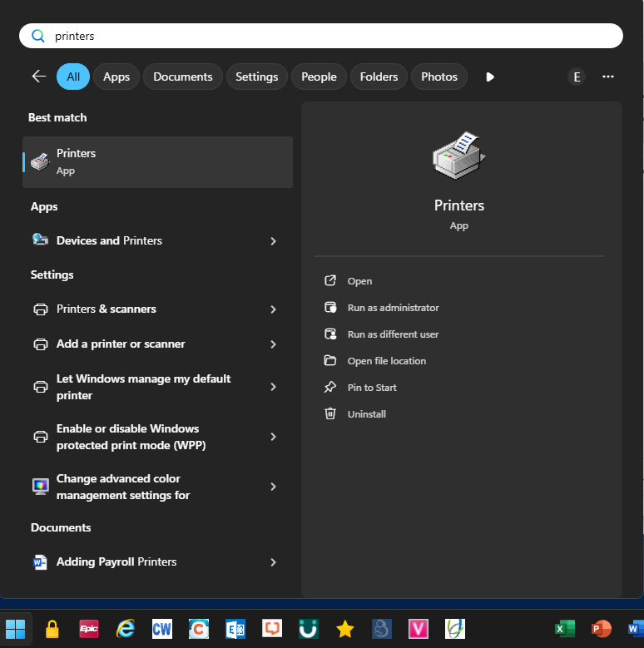Select the All filter tab
The image size is (644, 648).
pos(73,77)
